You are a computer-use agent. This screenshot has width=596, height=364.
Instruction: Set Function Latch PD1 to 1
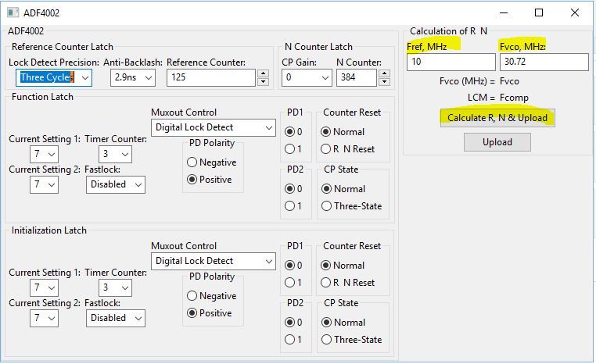(293, 148)
